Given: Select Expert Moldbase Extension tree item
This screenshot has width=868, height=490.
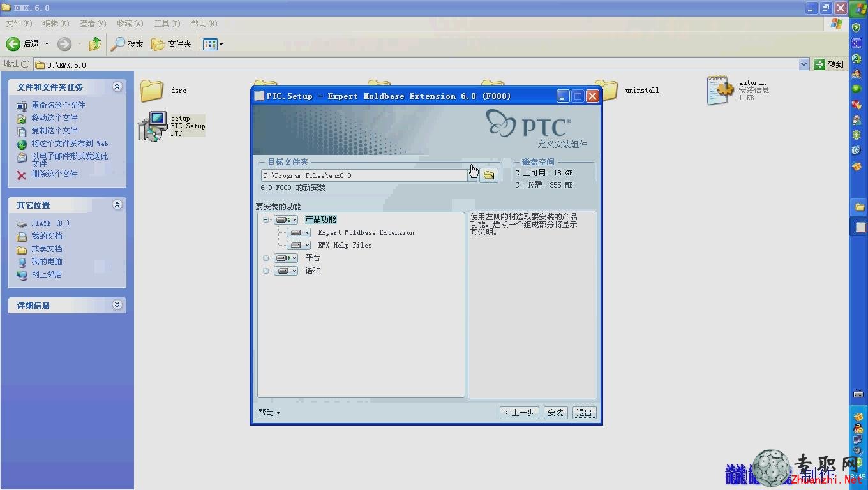Looking at the screenshot, I should pyautogui.click(x=366, y=232).
